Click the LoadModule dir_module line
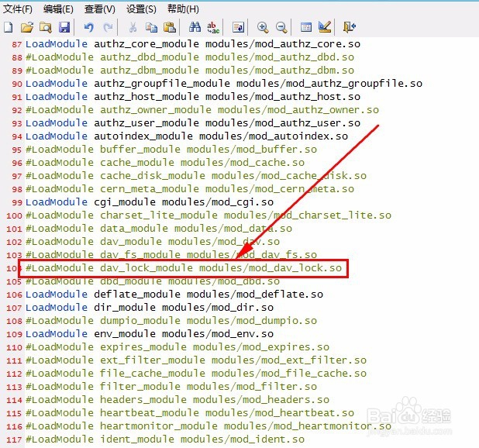 [150, 308]
